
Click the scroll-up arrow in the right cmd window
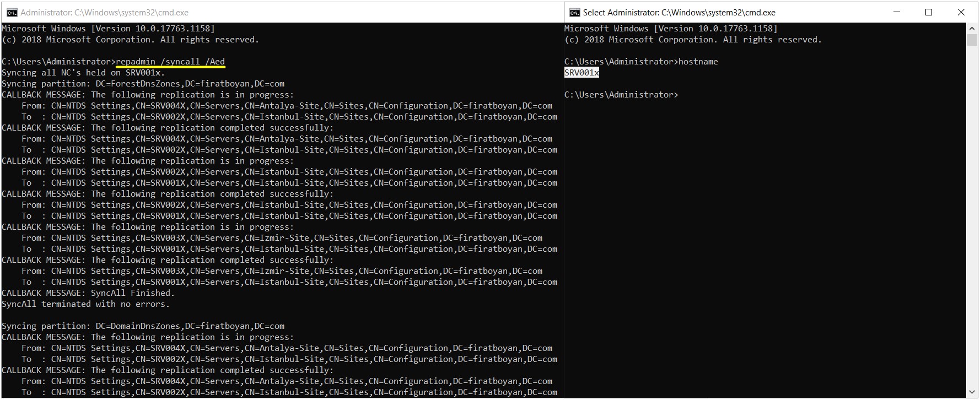click(972, 28)
